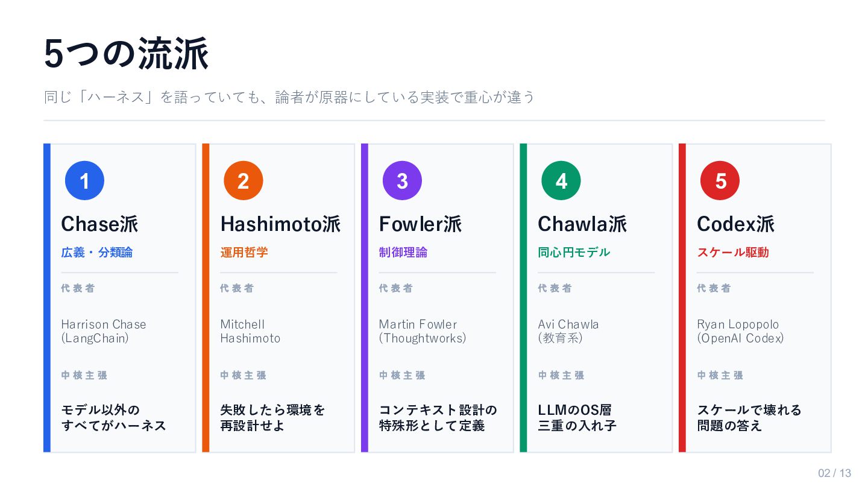The image size is (868, 489).
Task: Click the red スケール駆動 label
Action: coord(733,252)
